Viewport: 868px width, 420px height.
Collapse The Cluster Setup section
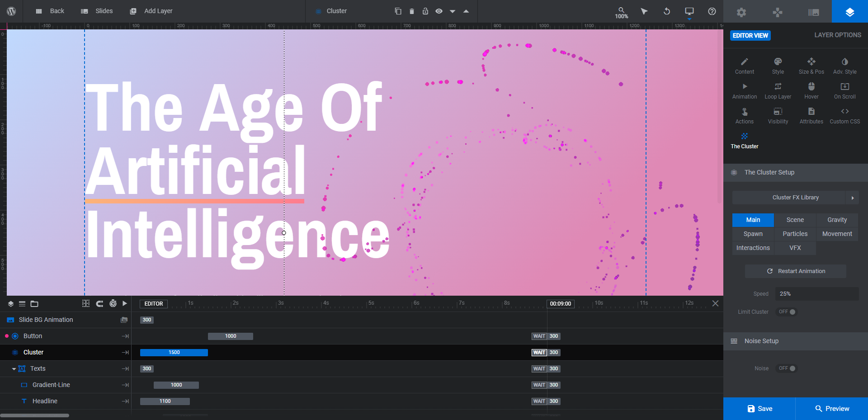tap(796, 172)
